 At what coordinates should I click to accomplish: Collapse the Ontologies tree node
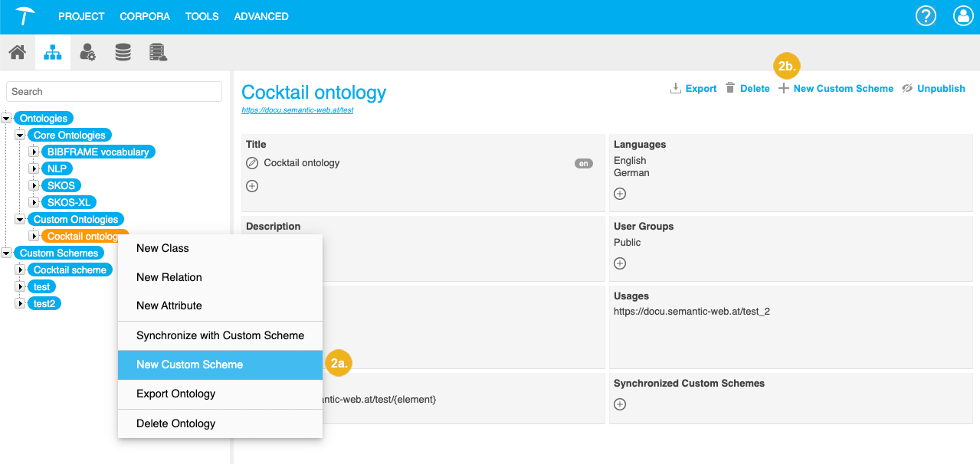(x=6, y=118)
